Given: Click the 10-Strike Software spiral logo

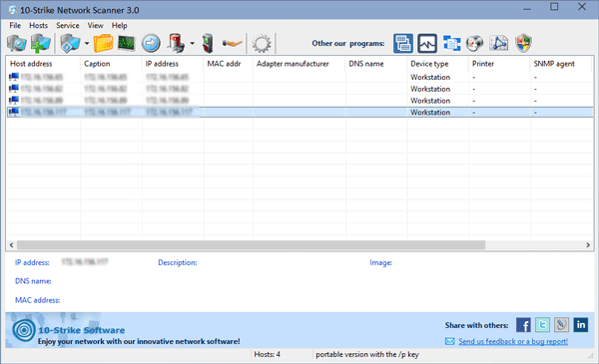Looking at the screenshot, I should [x=24, y=330].
